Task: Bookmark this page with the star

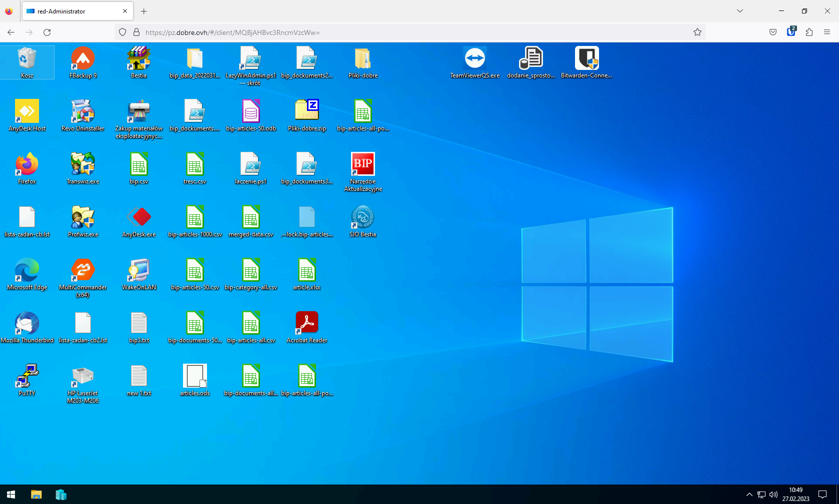Action: point(697,32)
